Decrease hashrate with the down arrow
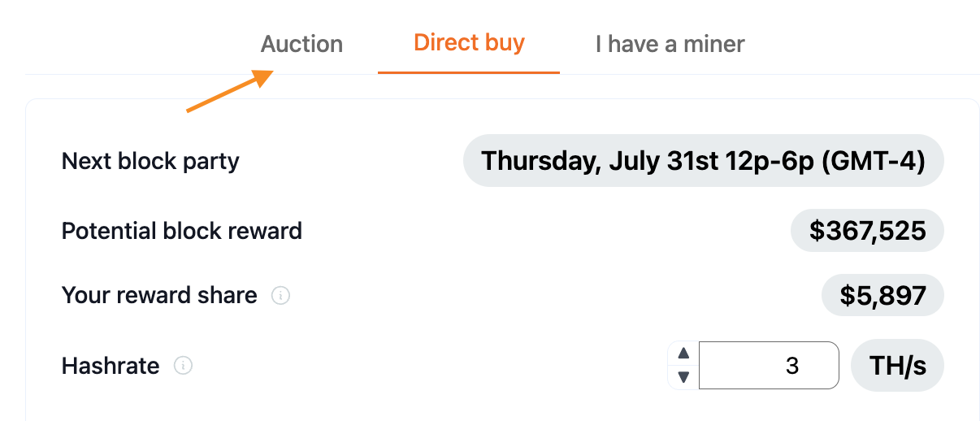The image size is (980, 421). coord(683,377)
